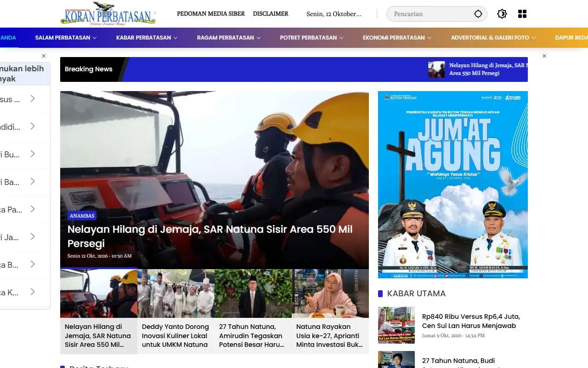The height and width of the screenshot is (368, 588).
Task: Select the rescue boat thumbnail slide
Action: pos(99,293)
